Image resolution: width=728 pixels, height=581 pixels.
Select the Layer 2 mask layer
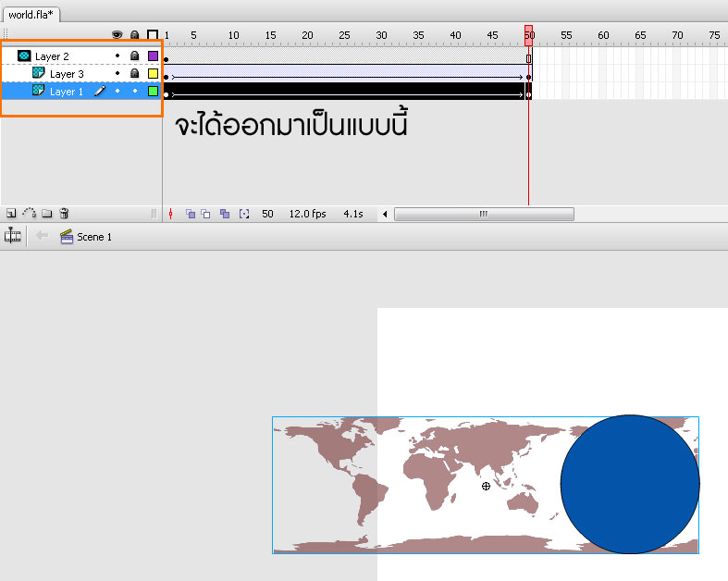pos(81,56)
